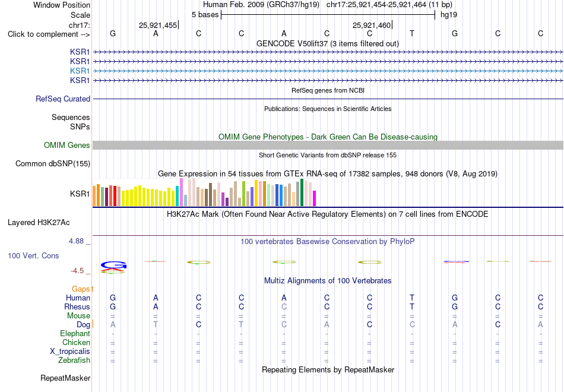This screenshot has height=392, width=564.
Task: Click the light blue KSR1 transcript label
Action: [x=80, y=71]
